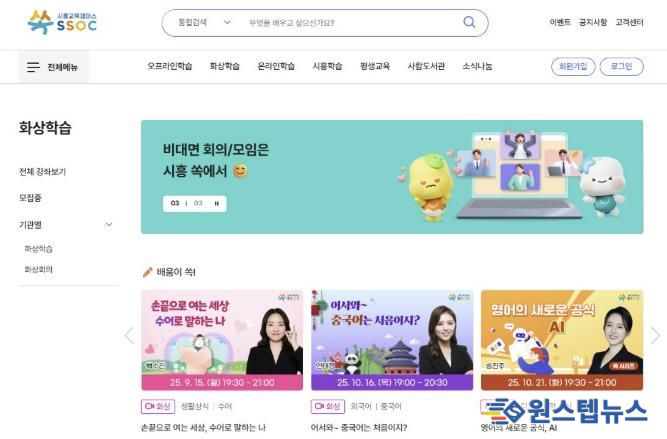This screenshot has width=667, height=439.
Task: Click the 화상 camera tag under sign language course
Action: click(158, 406)
